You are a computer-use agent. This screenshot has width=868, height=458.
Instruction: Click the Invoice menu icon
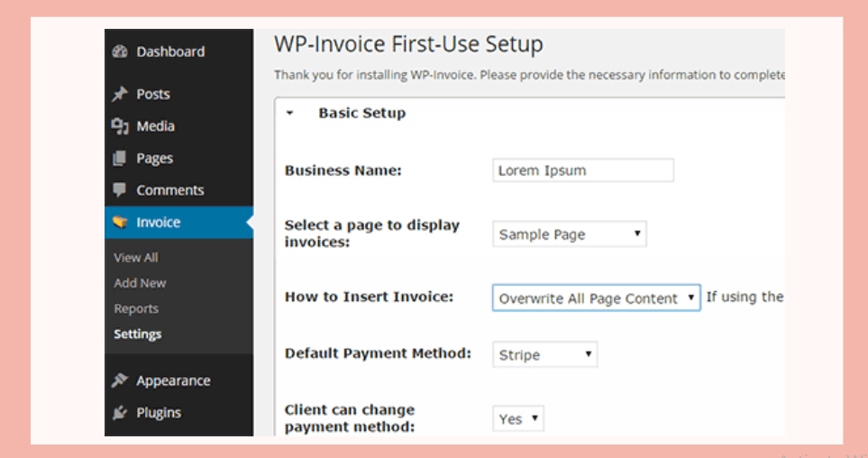coord(120,223)
